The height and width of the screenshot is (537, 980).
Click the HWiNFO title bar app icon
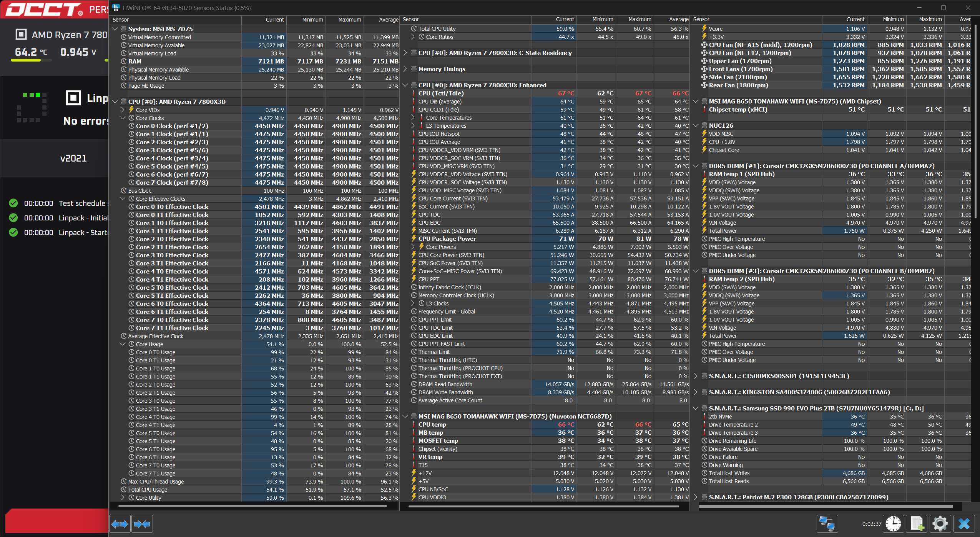tap(116, 8)
